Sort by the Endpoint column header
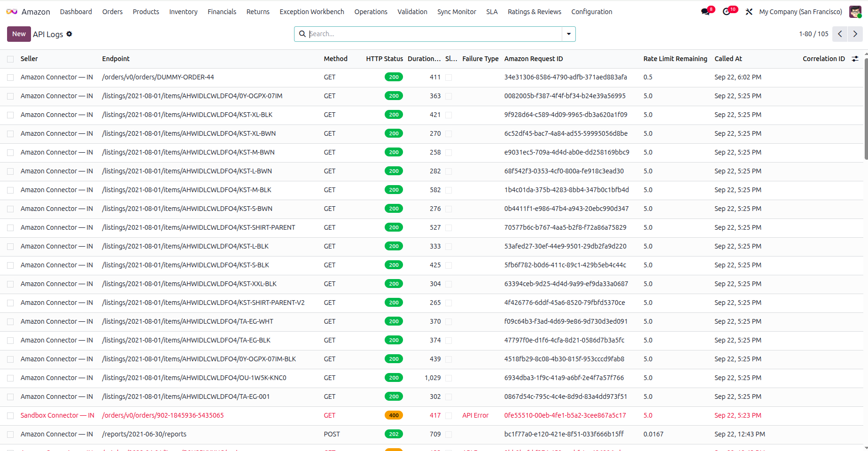This screenshot has height=451, width=868. point(116,59)
